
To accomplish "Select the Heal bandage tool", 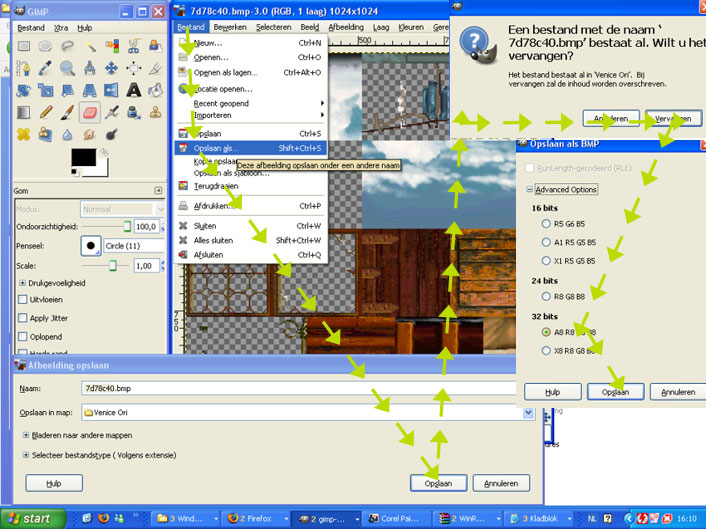I will coord(23,134).
